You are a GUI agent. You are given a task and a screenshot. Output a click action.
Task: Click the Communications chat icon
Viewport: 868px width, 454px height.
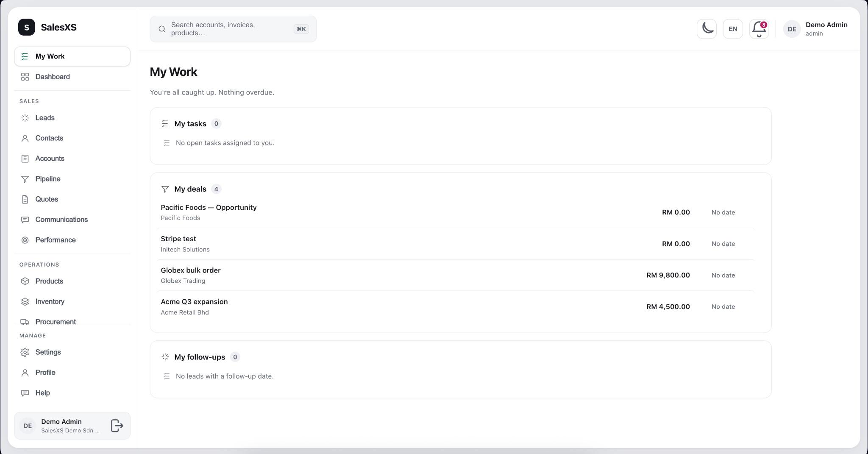pos(25,220)
